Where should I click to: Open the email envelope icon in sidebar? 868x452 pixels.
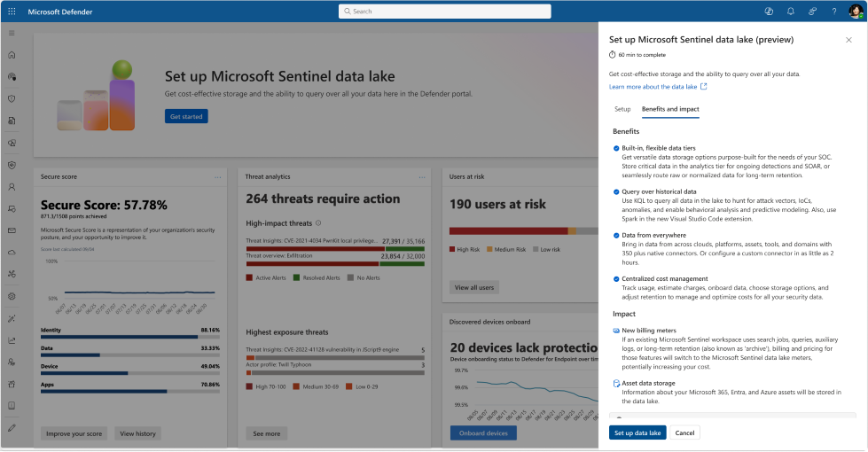[12, 230]
